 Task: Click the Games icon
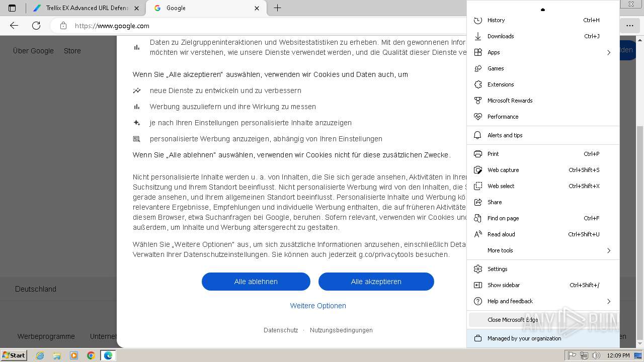pyautogui.click(x=478, y=68)
